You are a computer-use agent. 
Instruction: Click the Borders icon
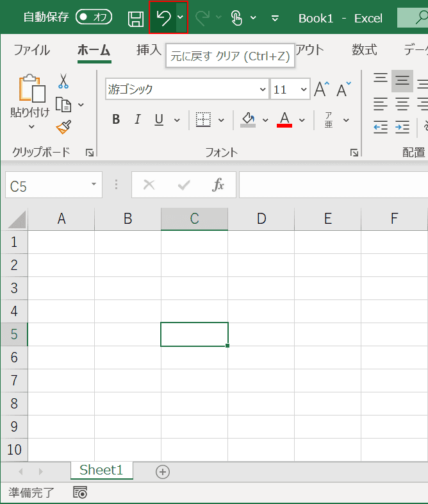point(203,119)
